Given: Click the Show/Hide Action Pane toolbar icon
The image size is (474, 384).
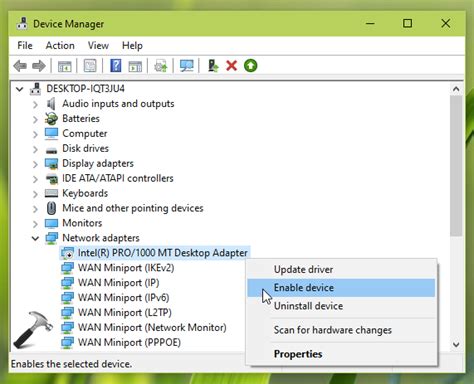Looking at the screenshot, I should [x=135, y=66].
